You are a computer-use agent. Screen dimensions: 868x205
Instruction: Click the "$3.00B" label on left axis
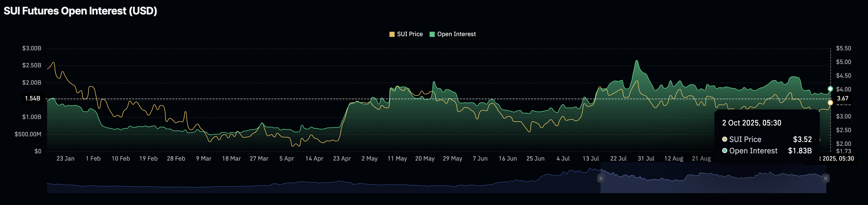(x=32, y=48)
